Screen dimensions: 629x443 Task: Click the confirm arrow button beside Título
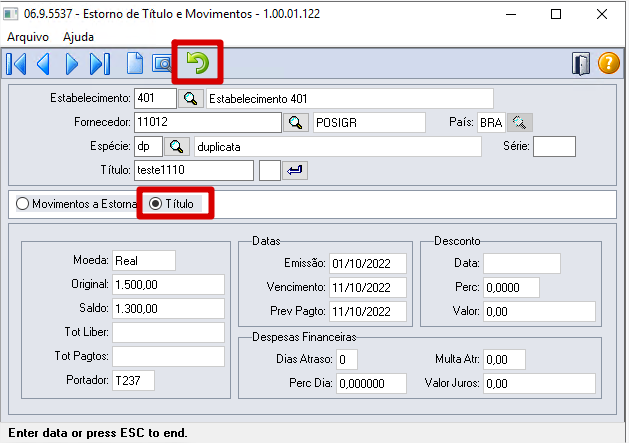[x=295, y=171]
